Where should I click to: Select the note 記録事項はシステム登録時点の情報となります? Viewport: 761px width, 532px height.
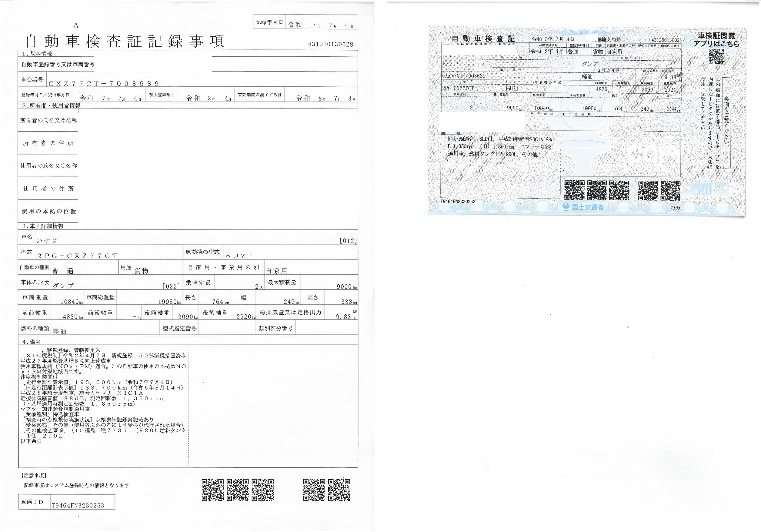(77, 485)
